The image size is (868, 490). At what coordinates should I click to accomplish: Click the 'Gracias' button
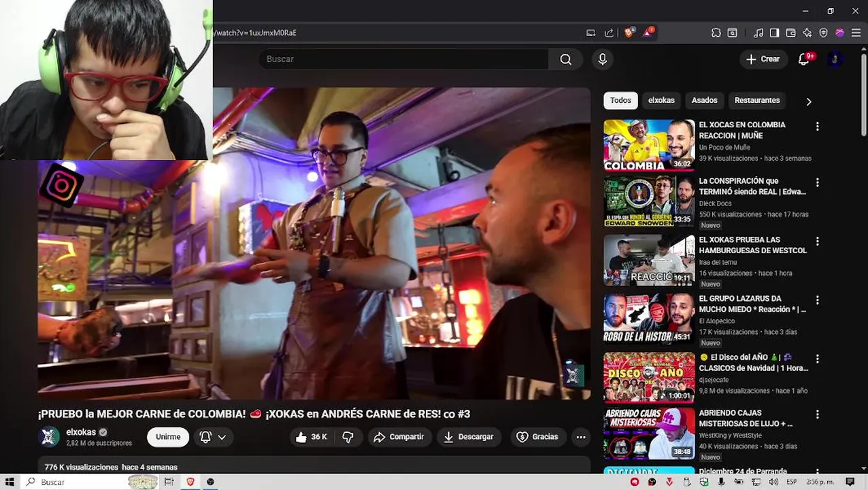point(537,437)
